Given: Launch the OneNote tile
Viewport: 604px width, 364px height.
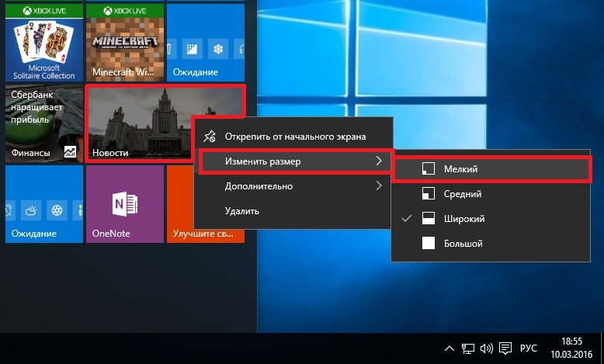Looking at the screenshot, I should click(x=125, y=204).
